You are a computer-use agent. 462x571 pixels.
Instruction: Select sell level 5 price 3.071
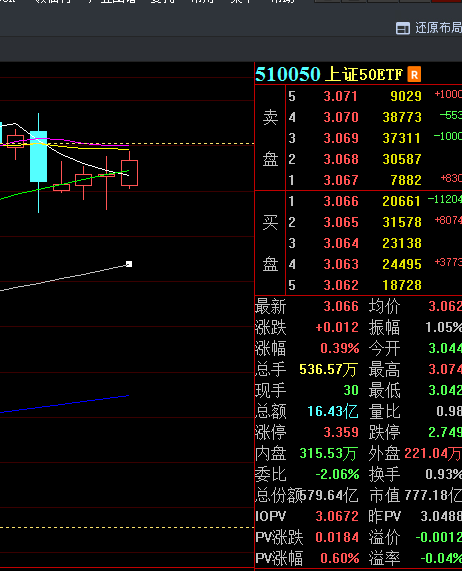(x=341, y=96)
